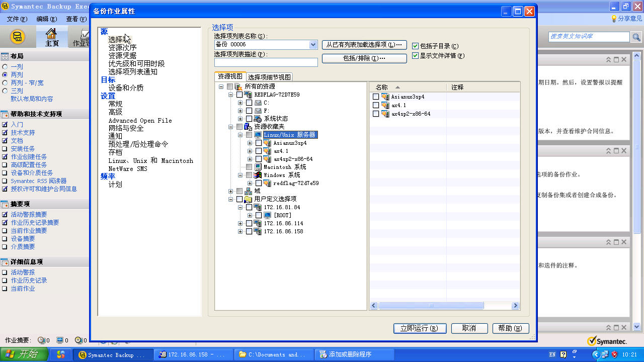The width and height of the screenshot is (644, 362).
Task: Check ax4sp2-x86-64 checkbox in right list
Action: (x=376, y=114)
